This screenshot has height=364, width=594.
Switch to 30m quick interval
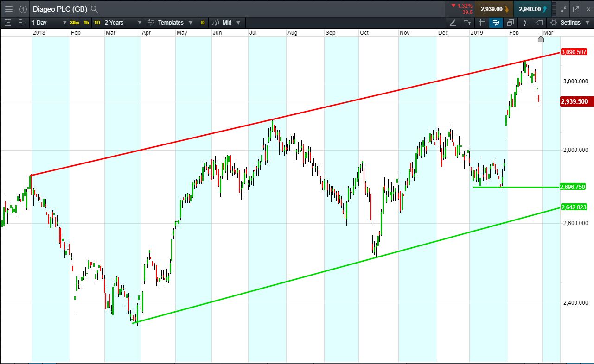pos(75,22)
